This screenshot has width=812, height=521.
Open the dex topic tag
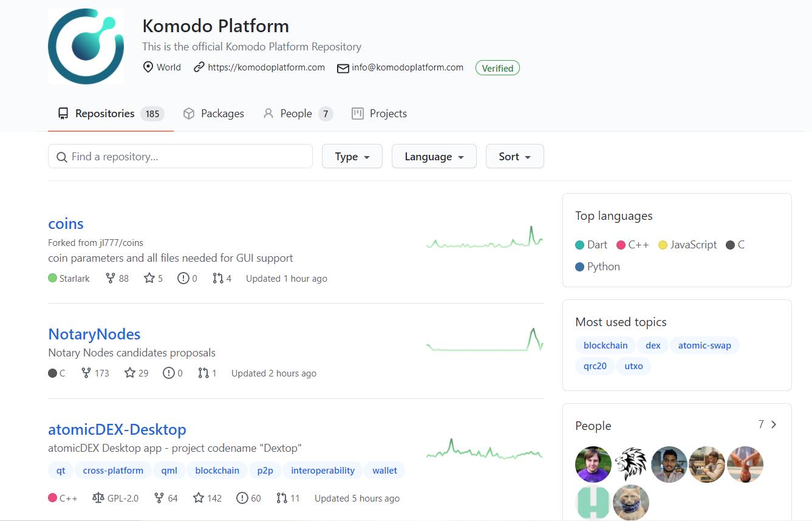653,346
